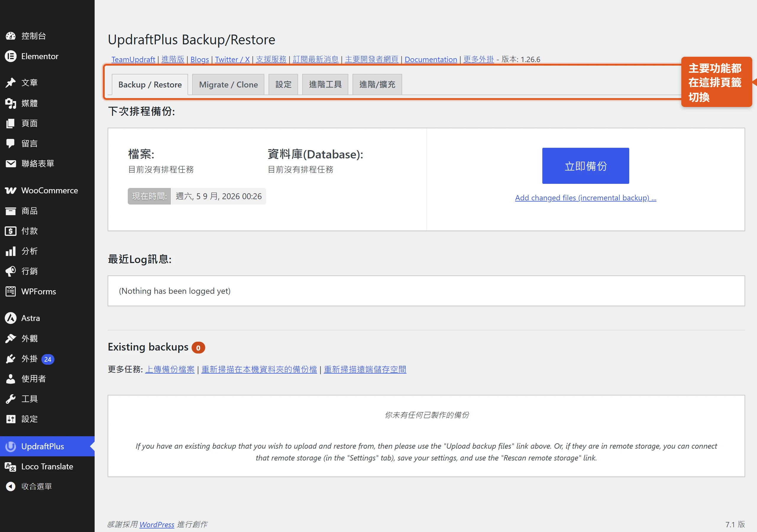
Task: Click the sidebar 設定 settings icon
Action: 11,419
